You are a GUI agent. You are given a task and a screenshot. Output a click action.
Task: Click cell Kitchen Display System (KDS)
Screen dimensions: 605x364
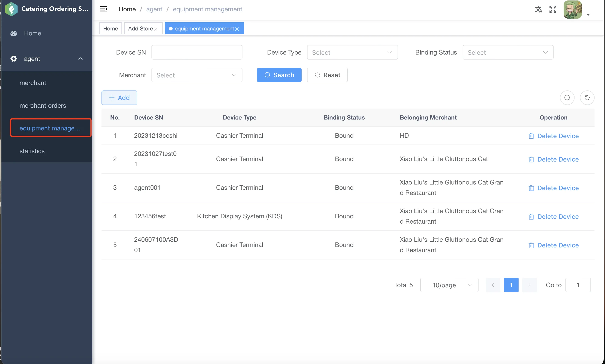[x=240, y=216]
